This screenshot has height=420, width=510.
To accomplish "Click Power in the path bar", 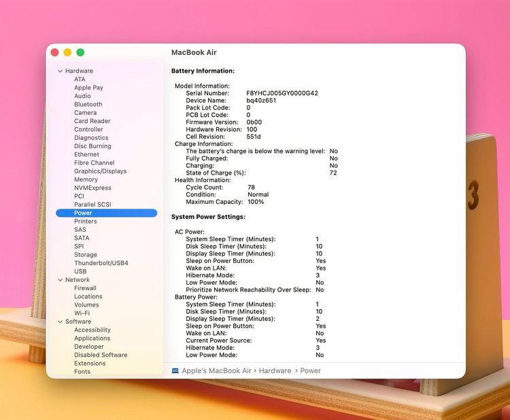I will [x=310, y=370].
